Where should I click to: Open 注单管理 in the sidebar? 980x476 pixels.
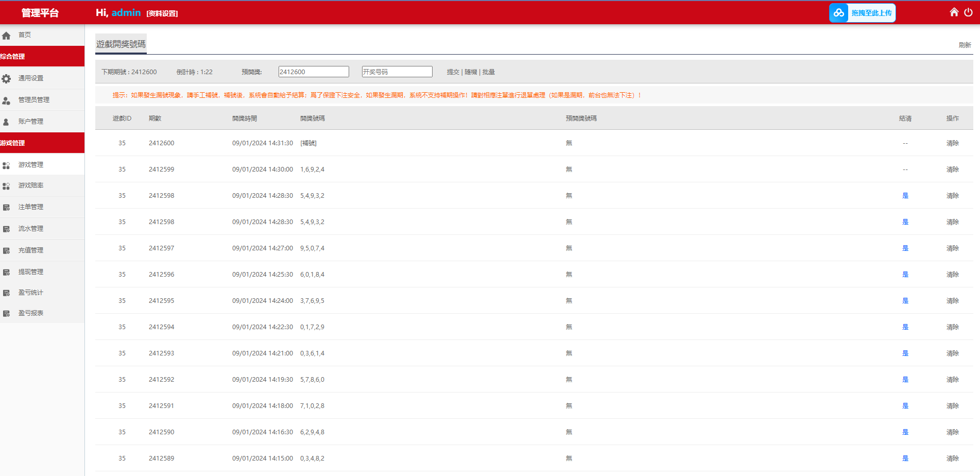31,207
